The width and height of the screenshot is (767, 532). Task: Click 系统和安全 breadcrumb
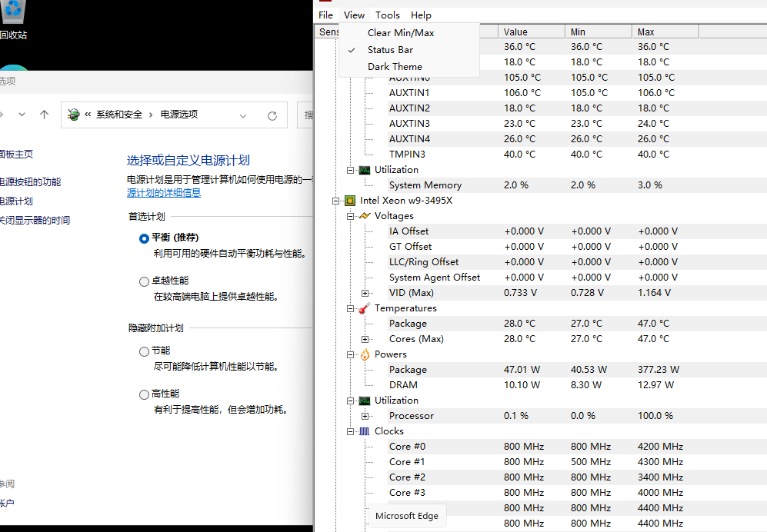click(119, 115)
